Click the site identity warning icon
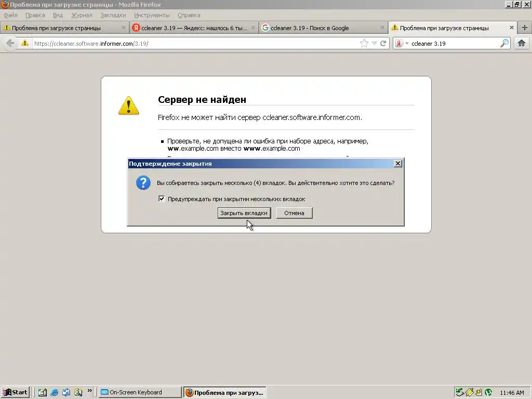Image resolution: width=532 pixels, height=399 pixels. [25, 43]
